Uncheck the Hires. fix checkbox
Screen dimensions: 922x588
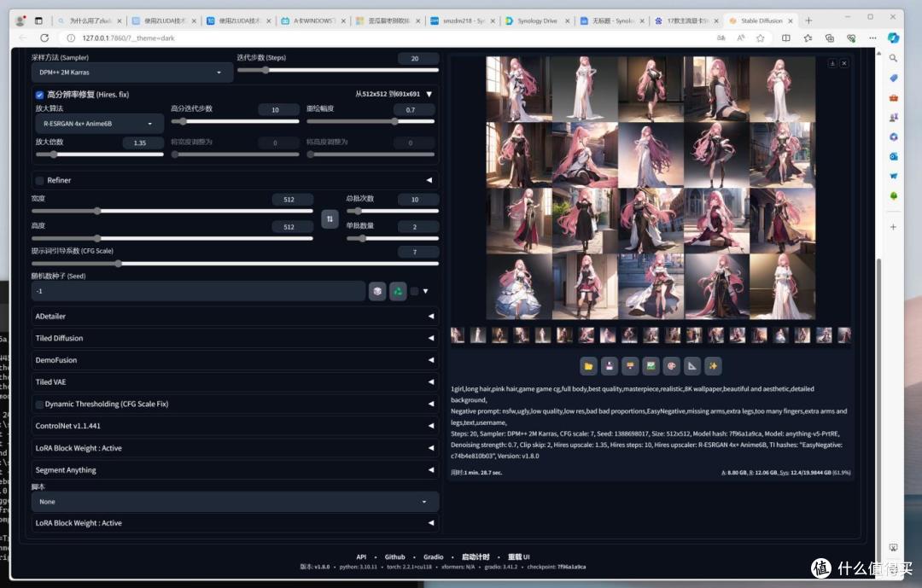(39, 95)
